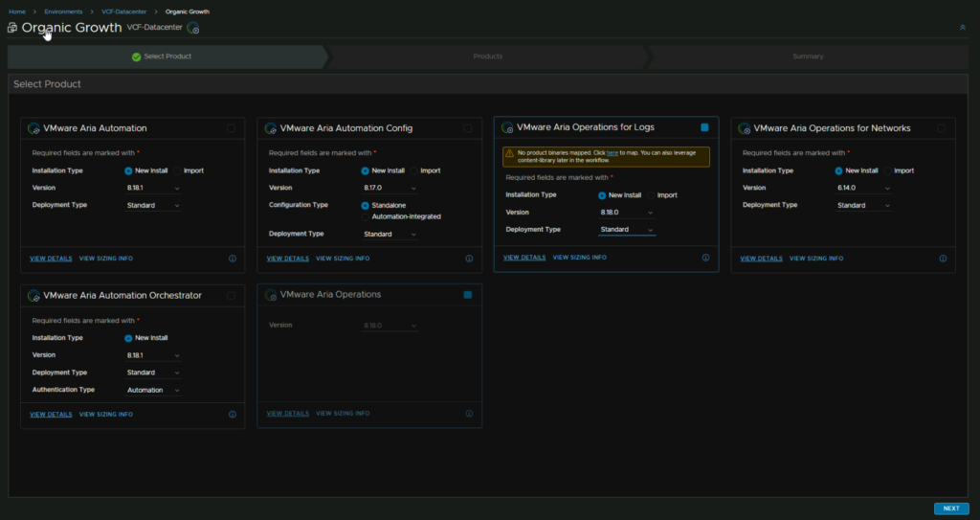Open VIEW SIZING INFO for Automation Config
The width and height of the screenshot is (980, 520).
[343, 259]
